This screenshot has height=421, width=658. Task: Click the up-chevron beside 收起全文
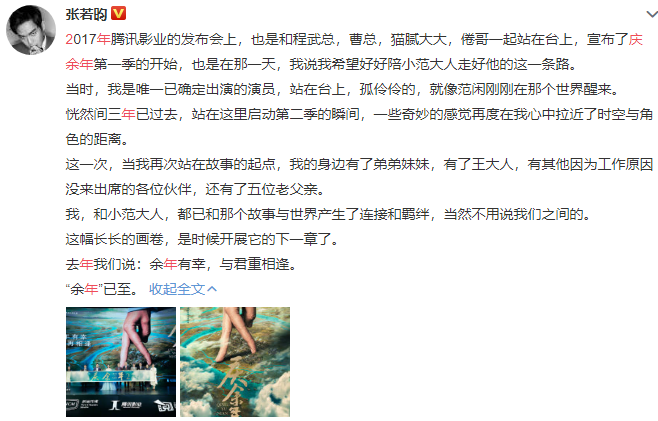[212, 289]
